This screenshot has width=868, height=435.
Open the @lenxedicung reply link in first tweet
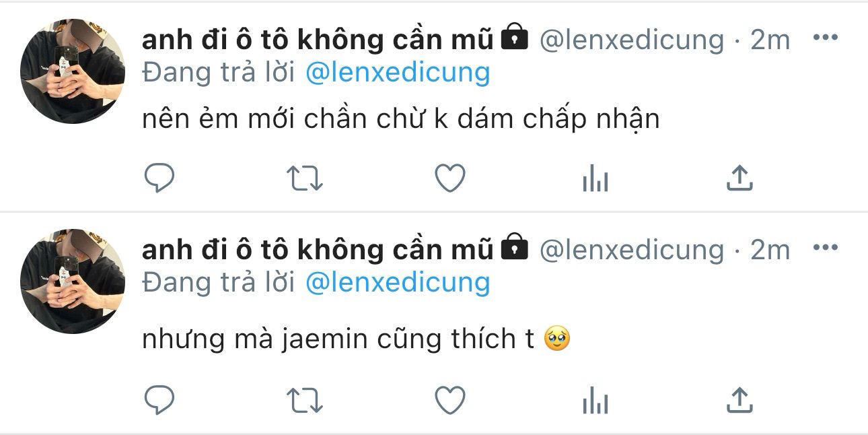pos(398,73)
